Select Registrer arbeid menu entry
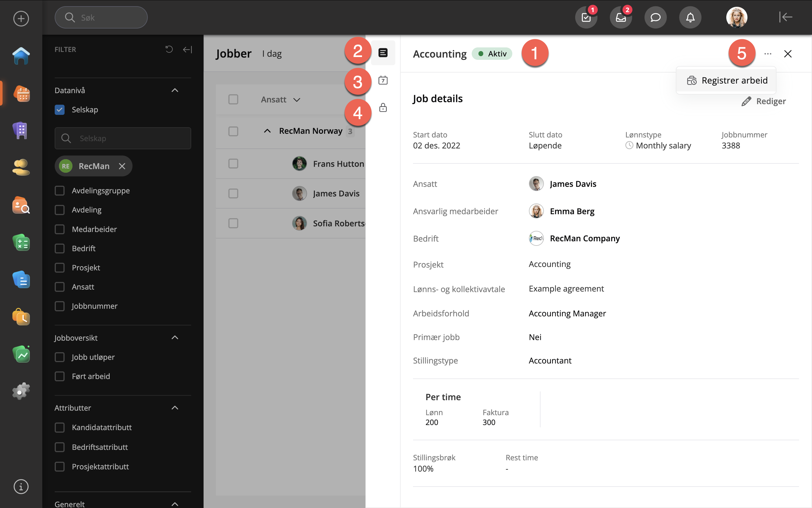Screen dimensions: 812x508 click(727, 81)
